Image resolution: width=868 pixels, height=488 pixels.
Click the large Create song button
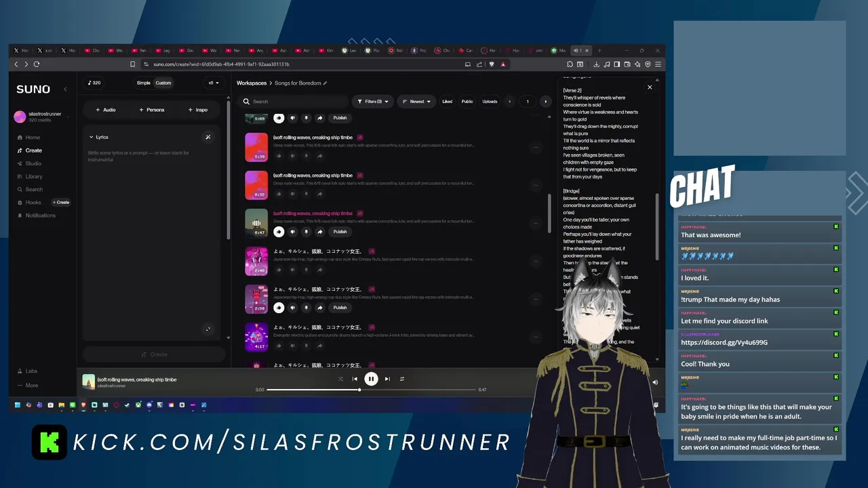pos(154,354)
